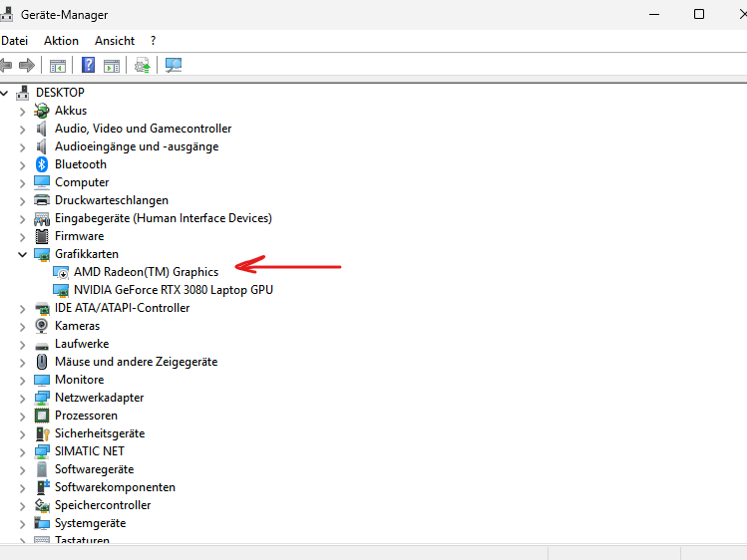This screenshot has width=747, height=560.
Task: Click the DESKTOP computer root icon
Action: (x=22, y=93)
